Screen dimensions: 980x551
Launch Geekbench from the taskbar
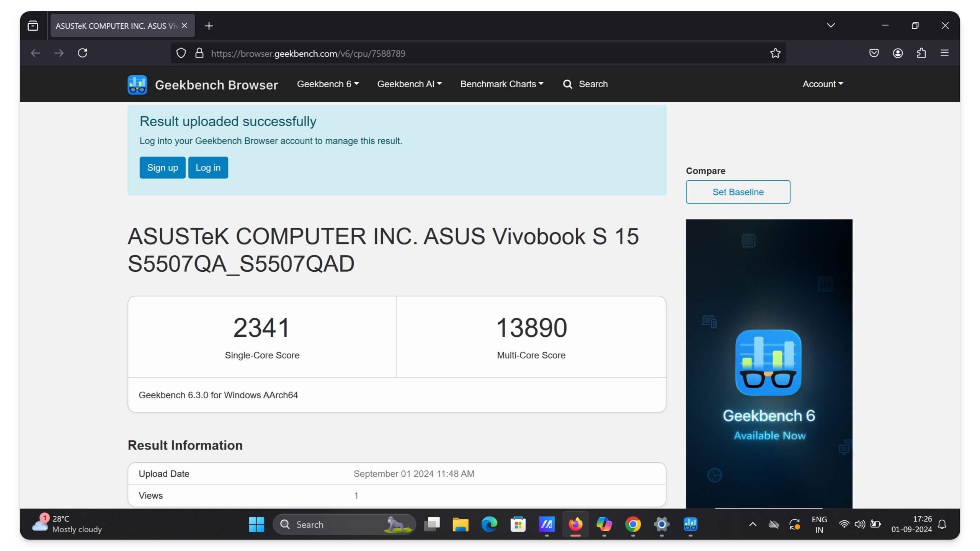click(690, 525)
